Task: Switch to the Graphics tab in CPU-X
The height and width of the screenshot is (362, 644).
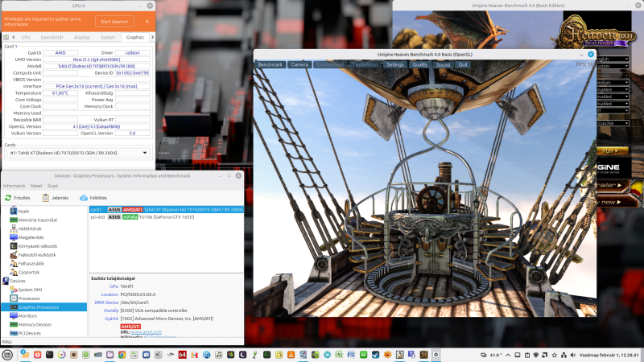Action: tap(135, 37)
